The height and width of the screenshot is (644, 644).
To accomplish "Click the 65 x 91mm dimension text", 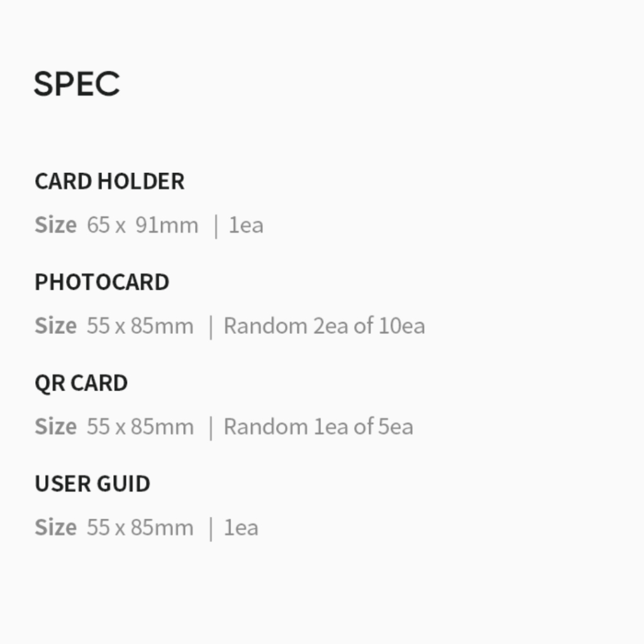I will click(142, 225).
